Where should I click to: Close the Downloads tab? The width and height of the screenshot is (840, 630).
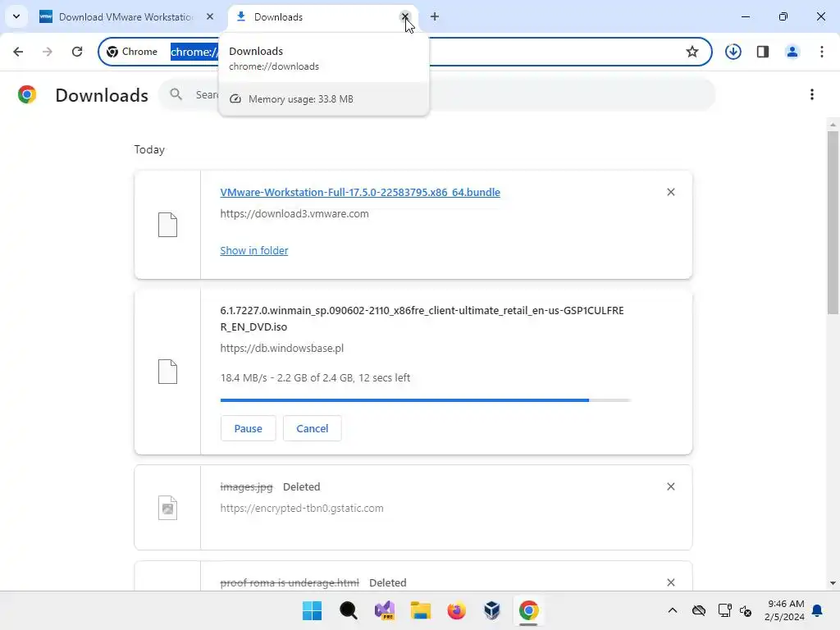pyautogui.click(x=405, y=16)
